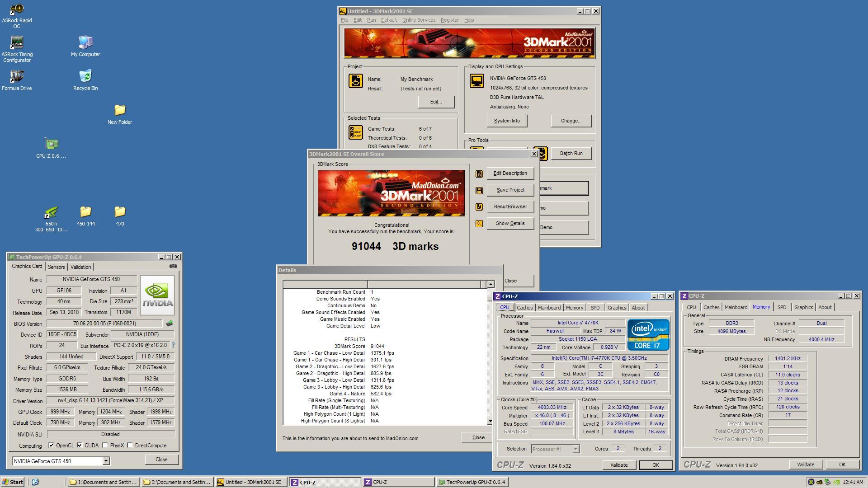Toggle the CUDA checkbox in GPU-Z
This screenshot has width=868, height=488.
pyautogui.click(x=80, y=446)
